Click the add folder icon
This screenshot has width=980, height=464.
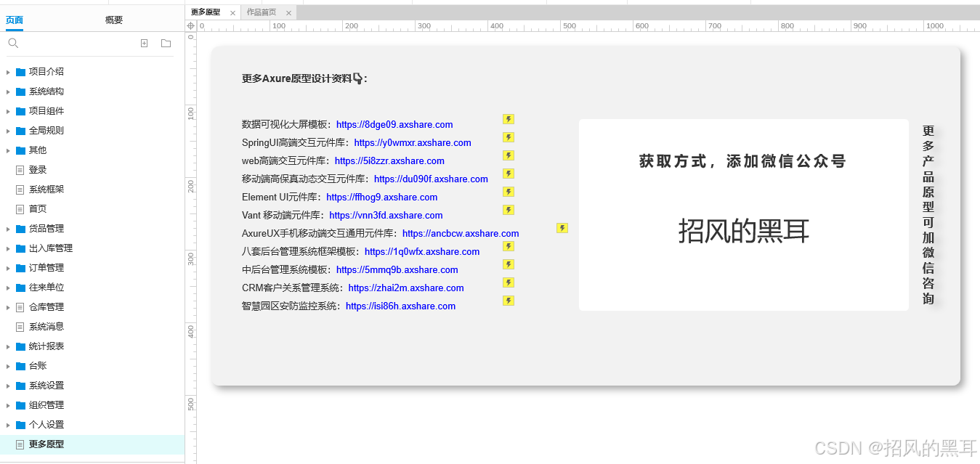pyautogui.click(x=166, y=44)
